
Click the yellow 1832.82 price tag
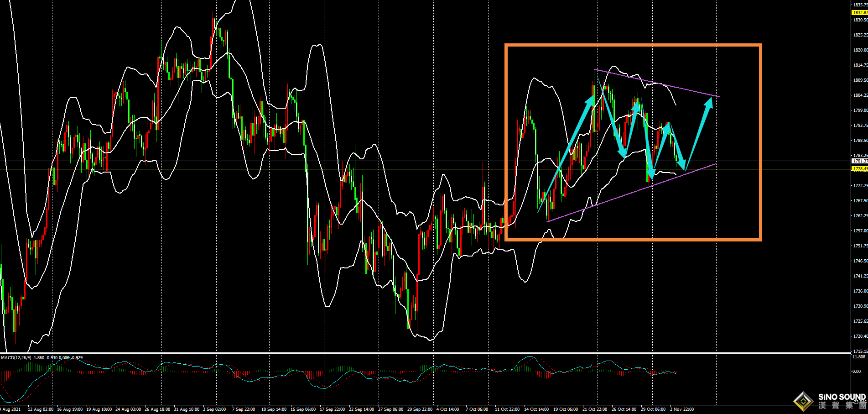point(860,13)
